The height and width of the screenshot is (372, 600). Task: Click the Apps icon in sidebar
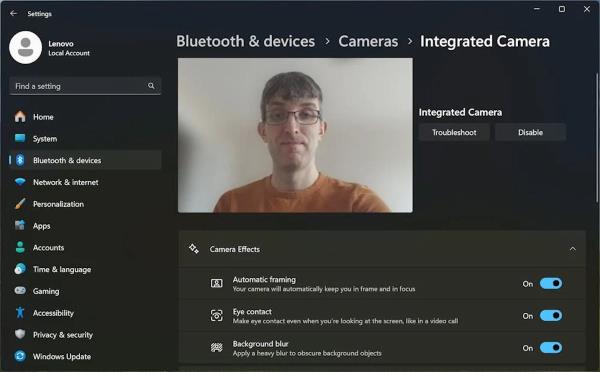[x=20, y=225]
